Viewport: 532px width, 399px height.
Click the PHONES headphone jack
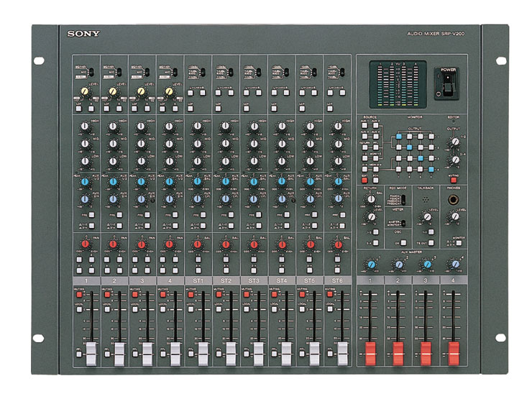pyautogui.click(x=454, y=201)
